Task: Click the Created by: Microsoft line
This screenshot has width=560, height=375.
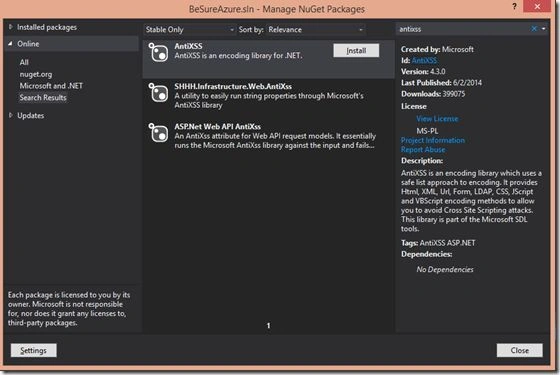Action: click(437, 49)
